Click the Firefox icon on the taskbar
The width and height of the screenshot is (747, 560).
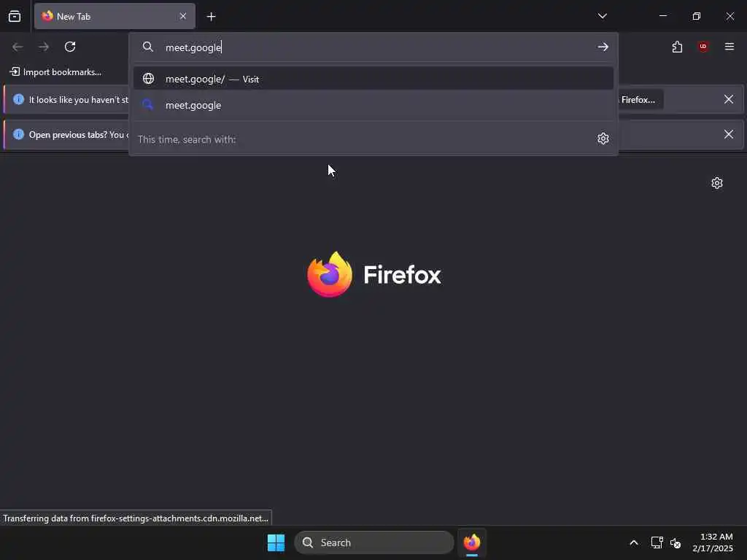472,542
